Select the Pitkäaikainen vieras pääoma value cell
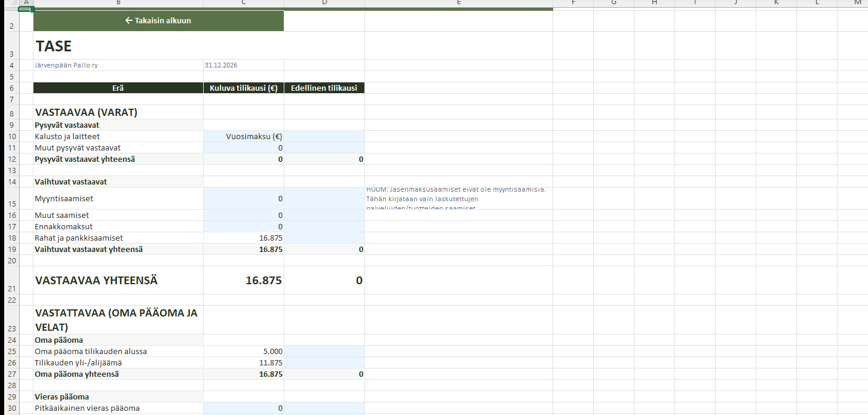The height and width of the screenshot is (415, 868). (243, 408)
